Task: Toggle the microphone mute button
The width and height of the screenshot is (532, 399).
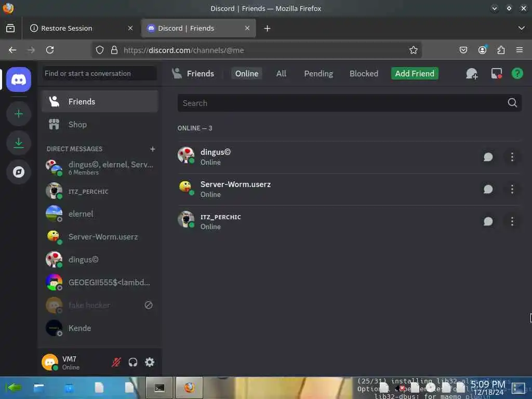Action: pos(116,362)
